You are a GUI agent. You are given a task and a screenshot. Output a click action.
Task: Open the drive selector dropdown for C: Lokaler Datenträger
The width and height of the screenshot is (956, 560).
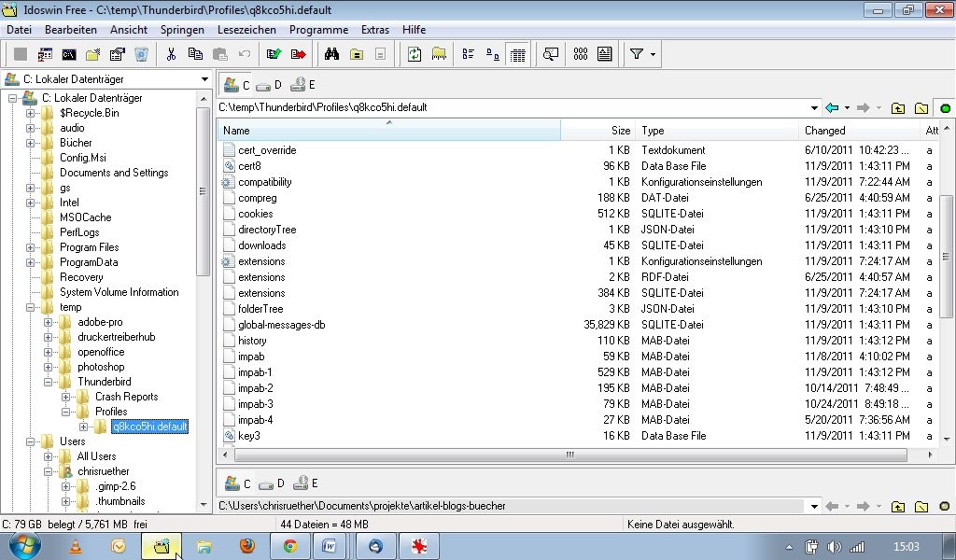click(x=204, y=79)
